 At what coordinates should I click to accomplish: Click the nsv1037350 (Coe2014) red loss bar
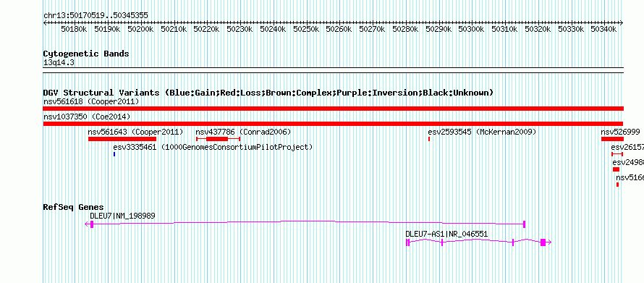(333, 124)
